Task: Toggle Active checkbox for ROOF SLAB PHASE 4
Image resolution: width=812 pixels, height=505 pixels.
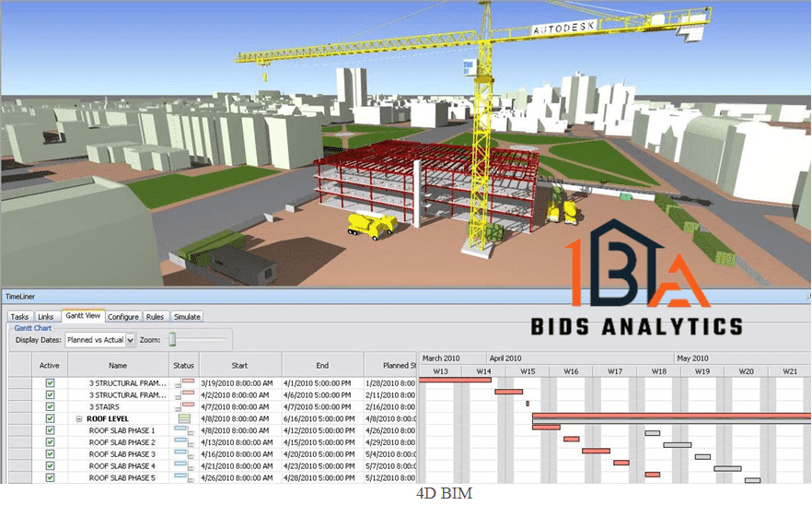Action: 51,465
